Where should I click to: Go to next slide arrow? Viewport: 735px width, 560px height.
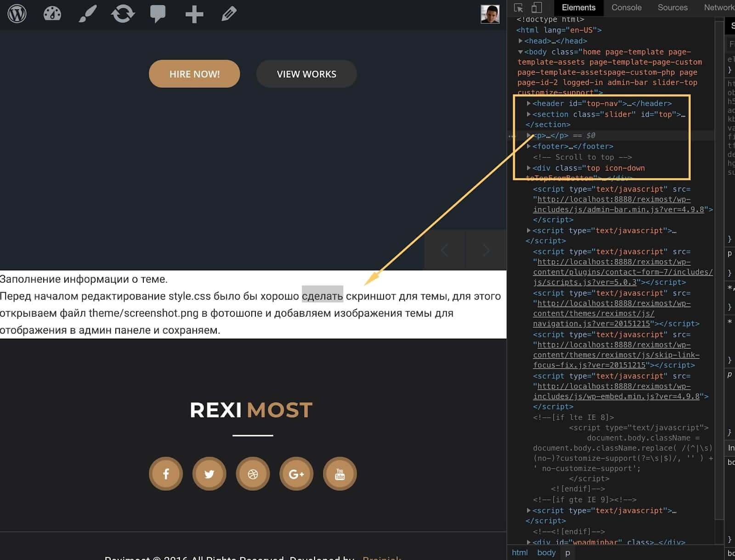click(x=486, y=250)
